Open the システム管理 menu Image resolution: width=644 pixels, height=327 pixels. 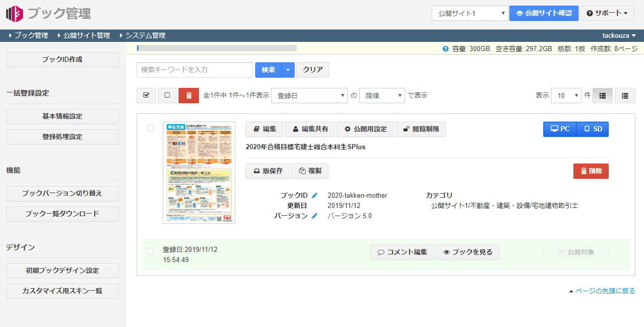145,36
